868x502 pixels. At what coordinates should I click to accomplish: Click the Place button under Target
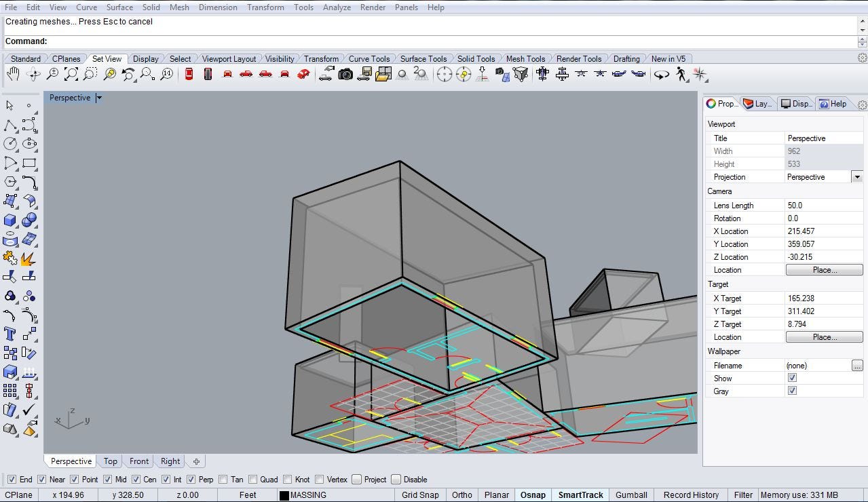point(824,337)
